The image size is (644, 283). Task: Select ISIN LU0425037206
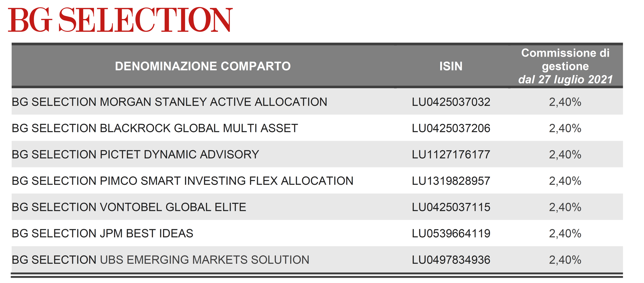[451, 128]
